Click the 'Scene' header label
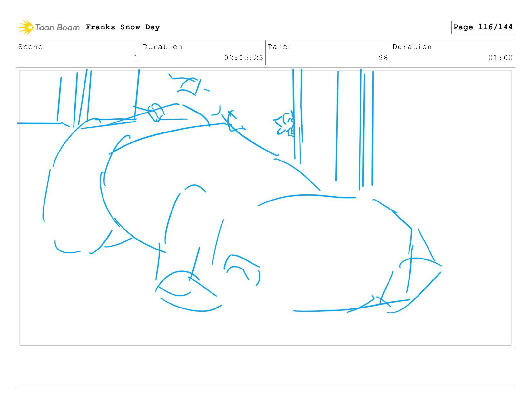Screen dimensions: 532x411 30,47
